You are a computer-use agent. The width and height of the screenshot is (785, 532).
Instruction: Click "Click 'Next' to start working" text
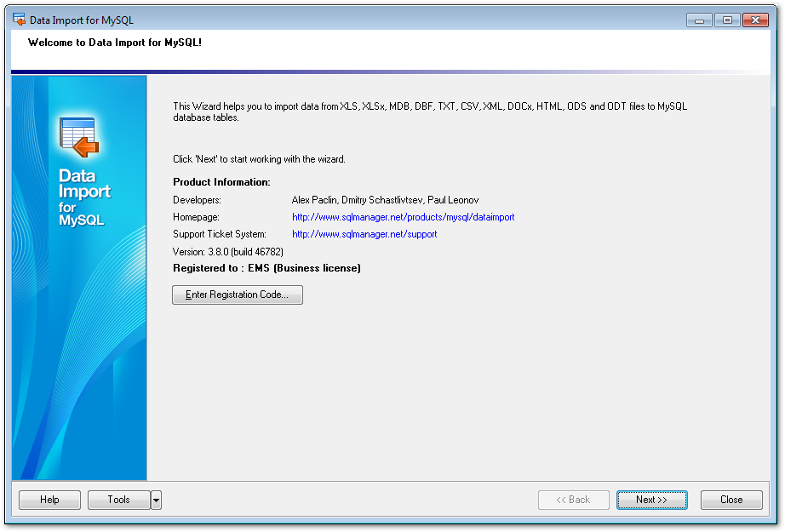tap(259, 159)
